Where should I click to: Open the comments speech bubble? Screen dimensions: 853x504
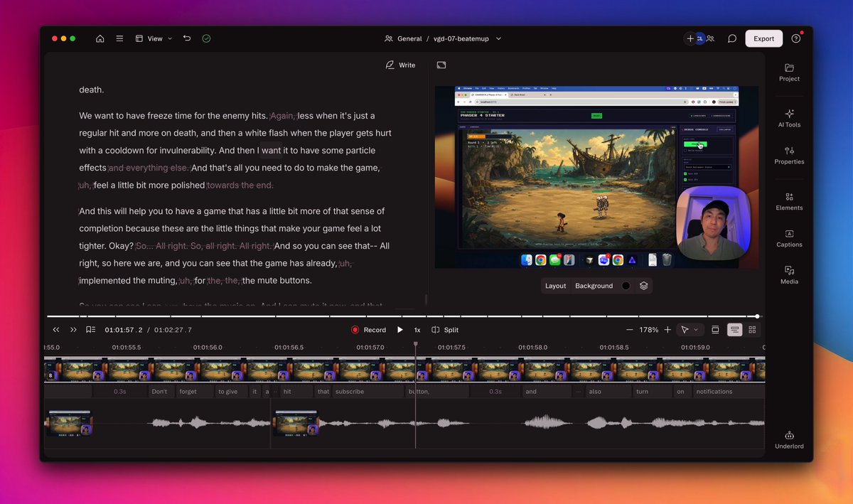coord(731,38)
